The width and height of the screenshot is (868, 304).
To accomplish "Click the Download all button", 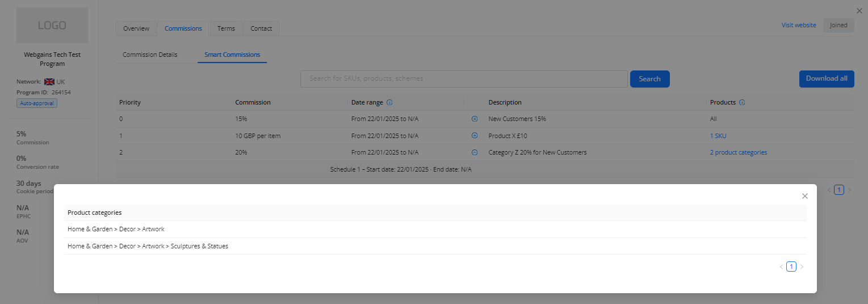I will [826, 79].
